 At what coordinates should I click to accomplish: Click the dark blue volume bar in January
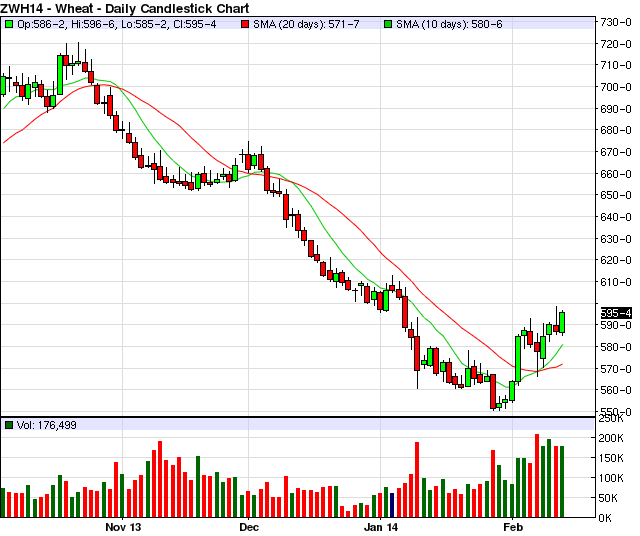(392, 505)
